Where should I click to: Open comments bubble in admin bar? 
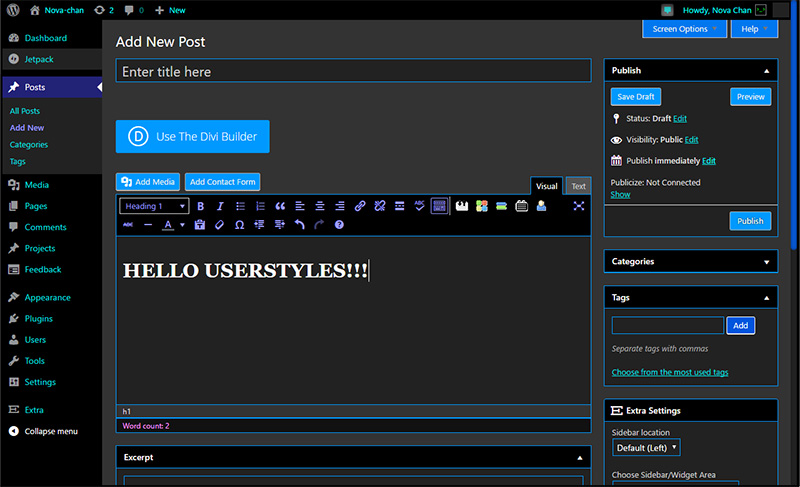coord(134,10)
